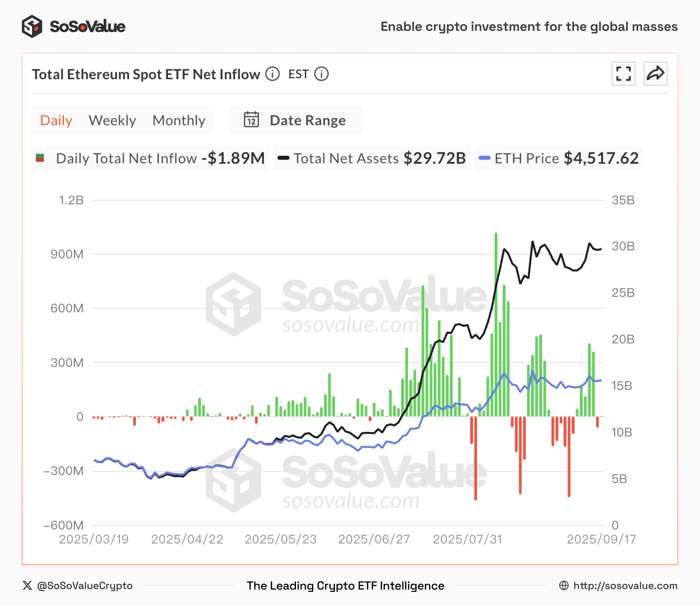This screenshot has height=606, width=700.
Task: Click the share arrow icon
Action: (x=655, y=74)
